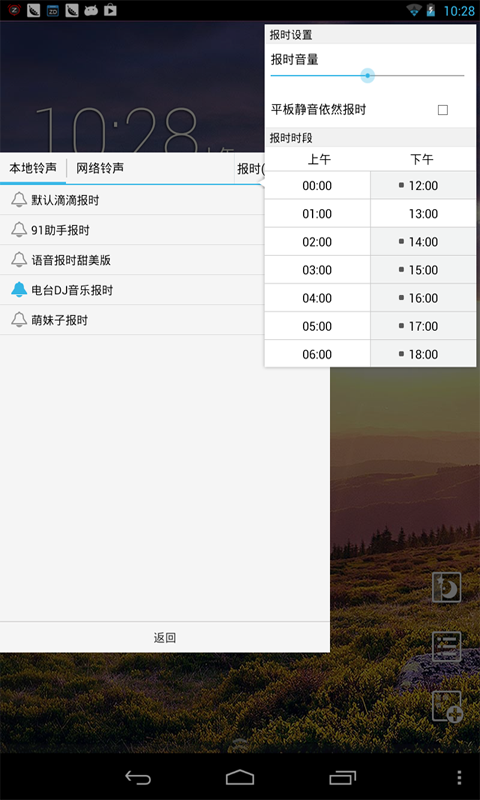The width and height of the screenshot is (480, 800).
Task: Select the 默认滴滴报时 bell icon
Action: (x=19, y=200)
